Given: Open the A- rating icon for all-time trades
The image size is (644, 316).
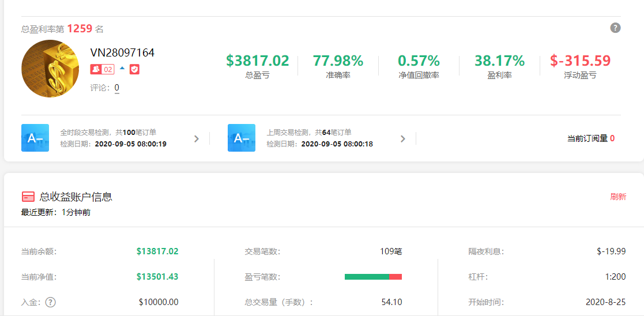Looking at the screenshot, I should tap(35, 138).
